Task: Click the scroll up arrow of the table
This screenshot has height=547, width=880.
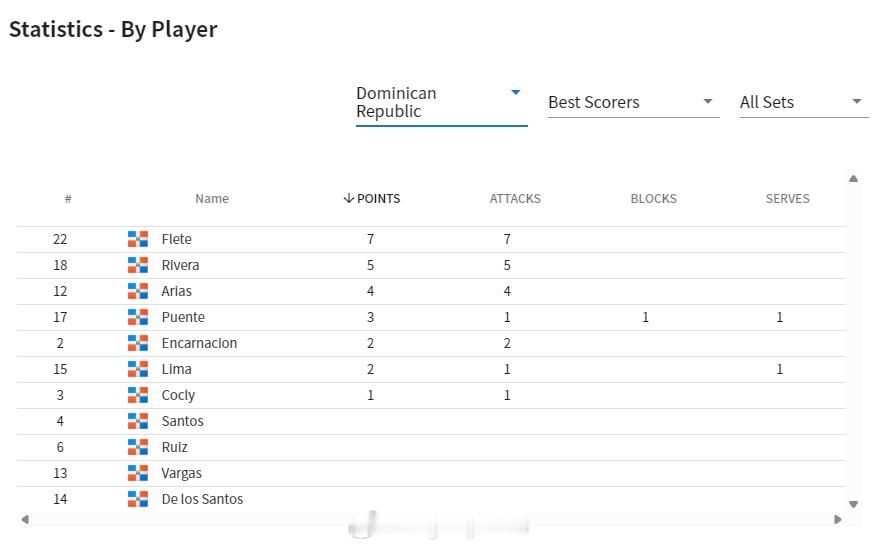Action: 853,178
